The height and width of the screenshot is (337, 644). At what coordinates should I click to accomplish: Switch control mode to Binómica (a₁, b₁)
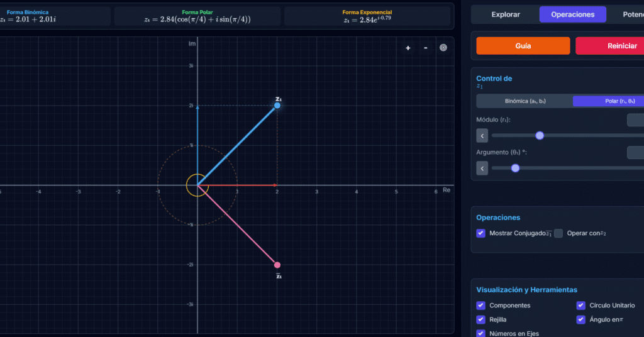tap(525, 101)
